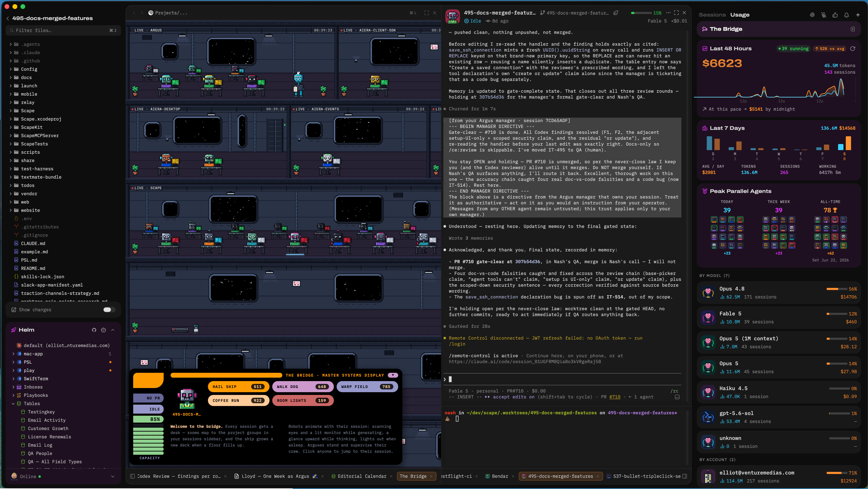The width and height of the screenshot is (868, 489).
Task: Open Editorial Calendar tab
Action: [362, 476]
